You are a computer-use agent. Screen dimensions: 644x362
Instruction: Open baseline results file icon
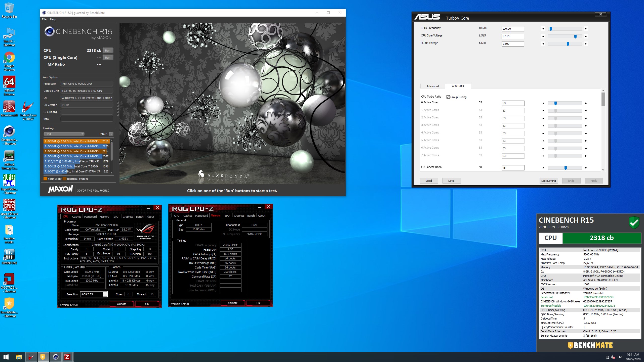(9, 234)
